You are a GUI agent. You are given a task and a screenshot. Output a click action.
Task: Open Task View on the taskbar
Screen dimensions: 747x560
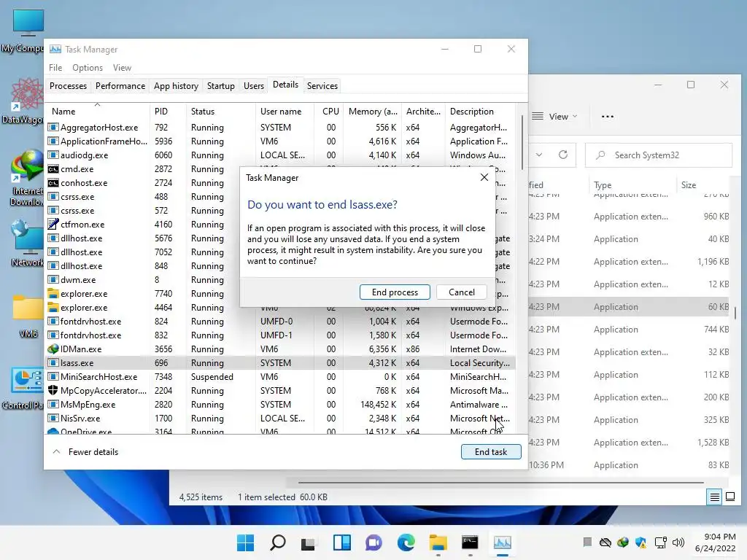[x=308, y=542]
